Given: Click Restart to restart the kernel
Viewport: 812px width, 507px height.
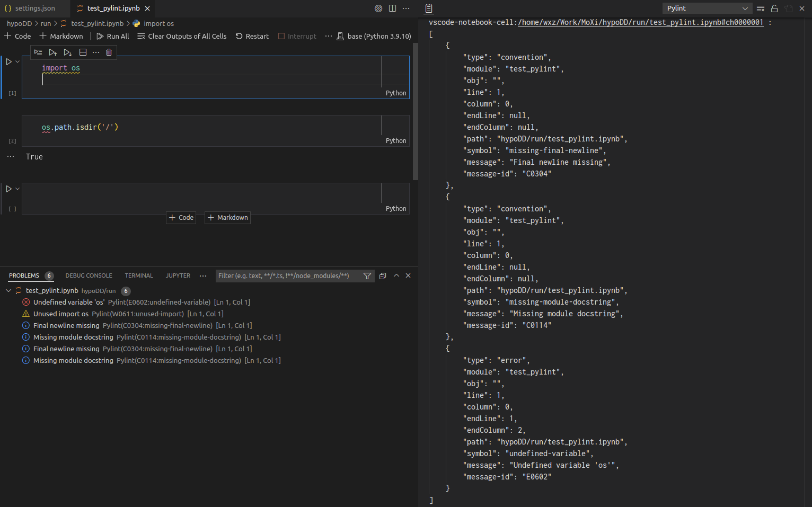Looking at the screenshot, I should (x=252, y=36).
